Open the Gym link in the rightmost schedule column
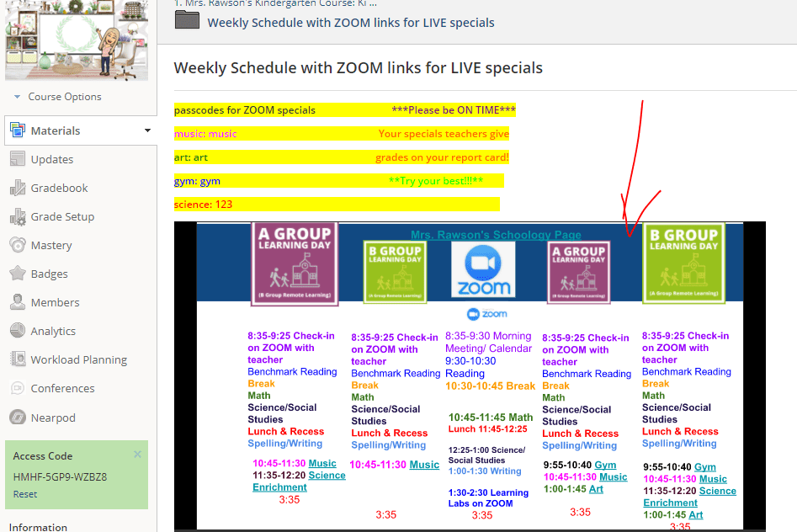 coord(705,467)
